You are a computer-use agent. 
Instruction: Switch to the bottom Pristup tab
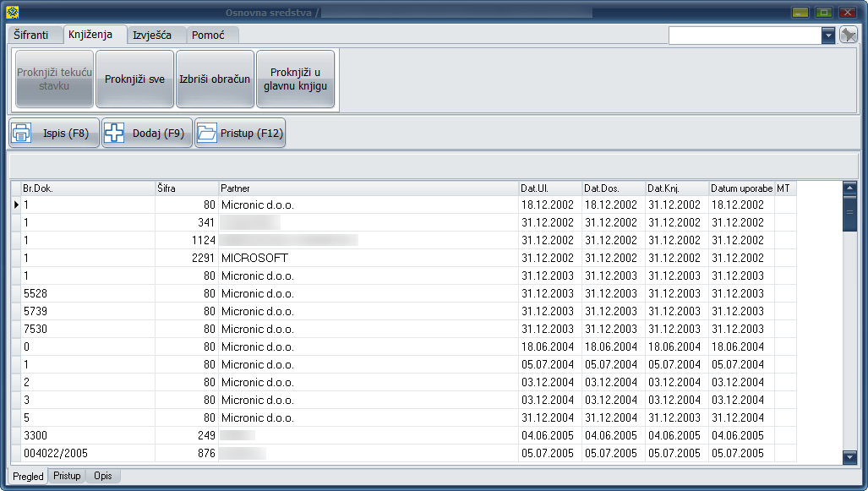point(67,477)
